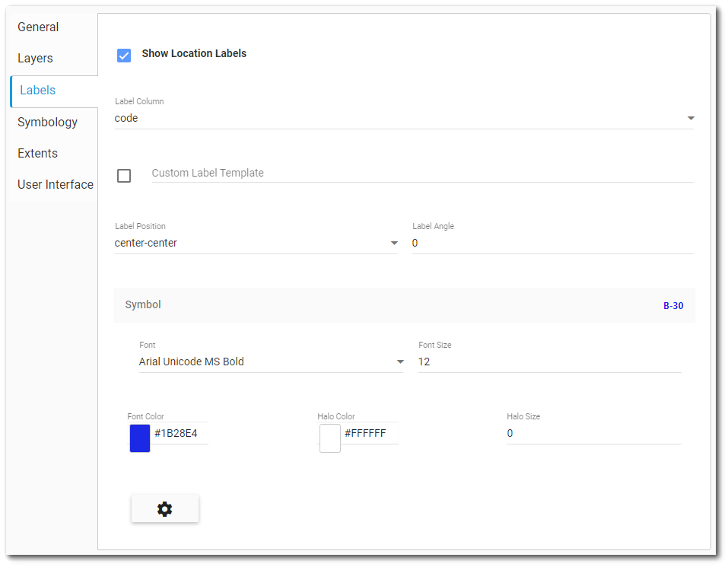Open the symbol settings gear icon
The width and height of the screenshot is (728, 567).
point(164,508)
